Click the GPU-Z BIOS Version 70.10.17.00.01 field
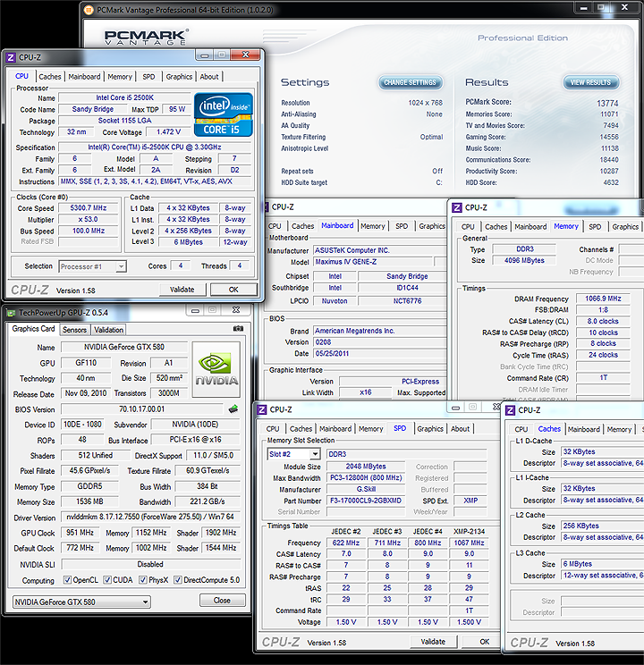This screenshot has width=644, height=665. click(142, 409)
